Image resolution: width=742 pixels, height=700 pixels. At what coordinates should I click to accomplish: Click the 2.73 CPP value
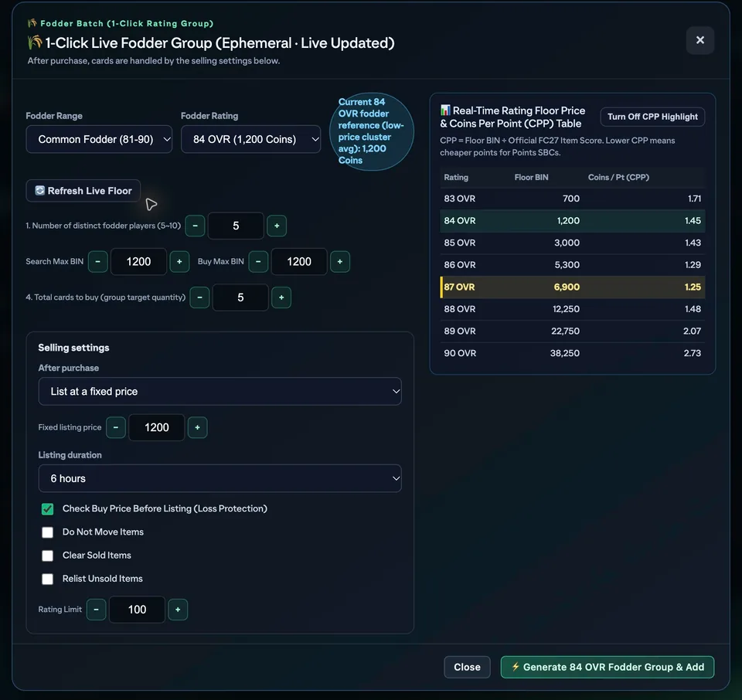(x=693, y=353)
